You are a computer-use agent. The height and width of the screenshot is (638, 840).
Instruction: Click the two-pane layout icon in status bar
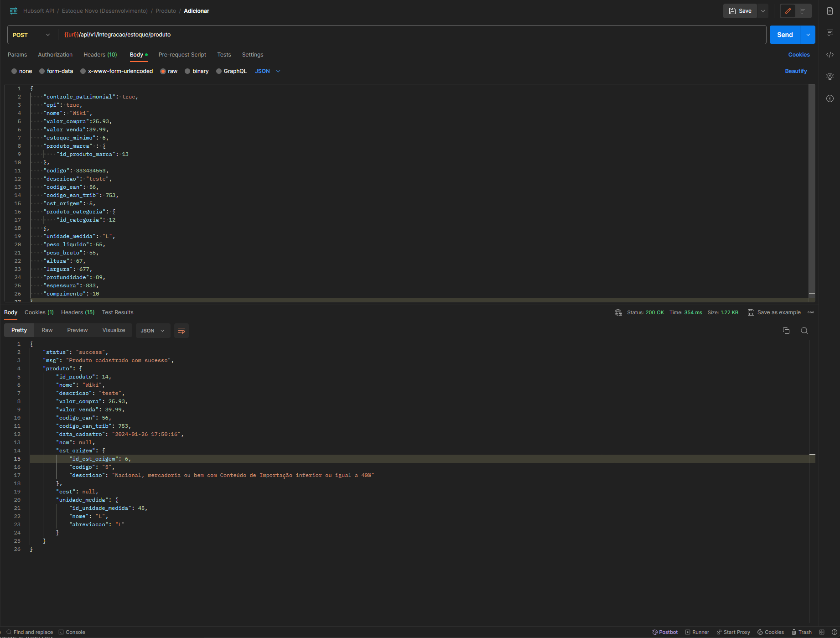[x=822, y=632]
